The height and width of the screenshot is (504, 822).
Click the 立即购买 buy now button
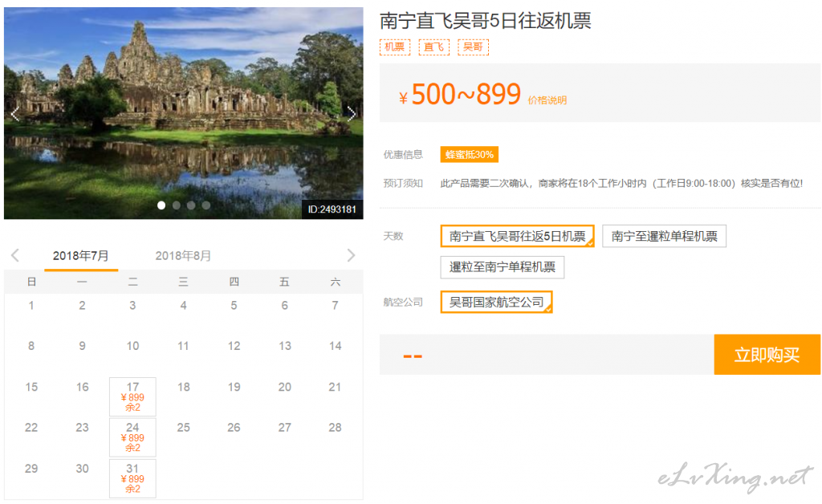tap(767, 355)
